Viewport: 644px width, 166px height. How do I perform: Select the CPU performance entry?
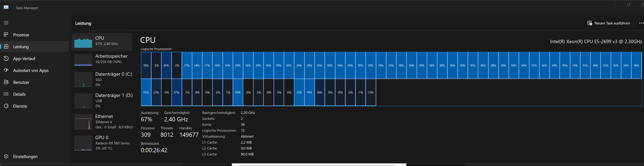pyautogui.click(x=102, y=42)
